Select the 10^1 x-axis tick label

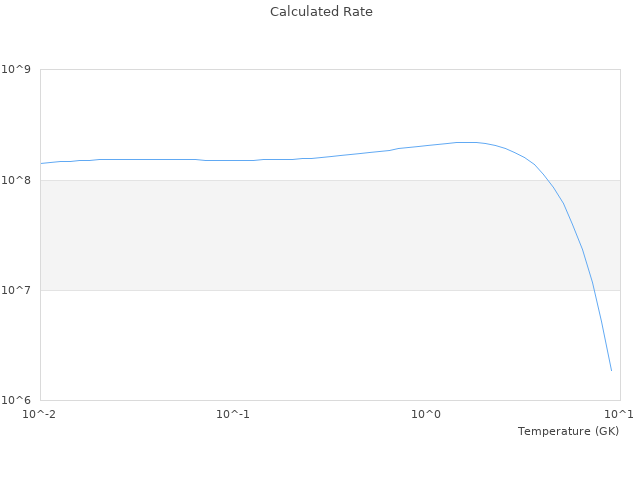click(x=619, y=414)
